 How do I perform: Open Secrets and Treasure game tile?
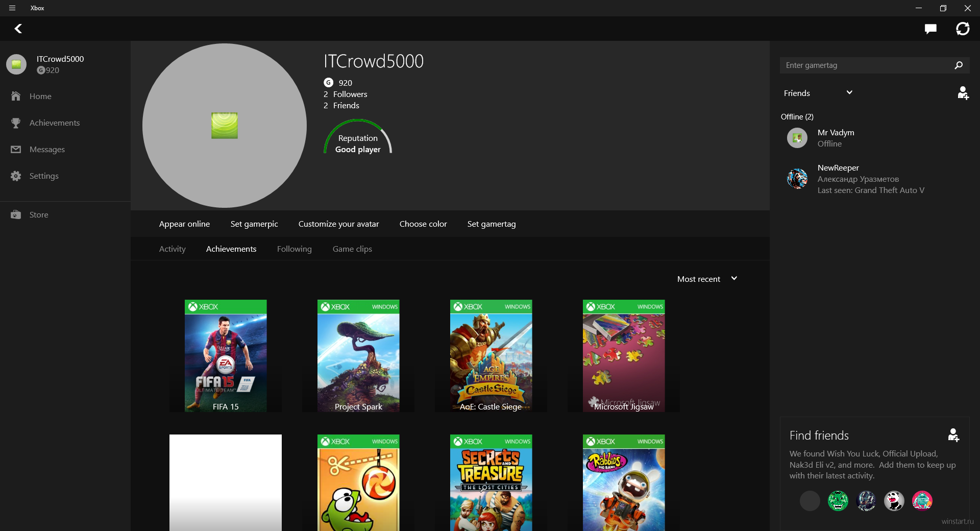point(491,482)
